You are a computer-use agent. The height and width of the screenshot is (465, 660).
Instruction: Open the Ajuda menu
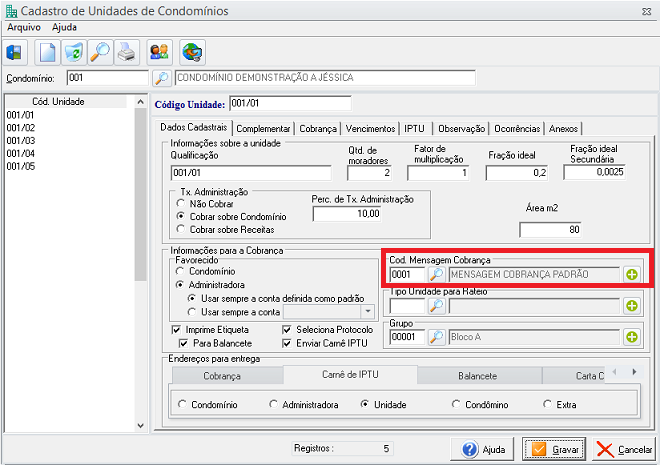point(64,27)
